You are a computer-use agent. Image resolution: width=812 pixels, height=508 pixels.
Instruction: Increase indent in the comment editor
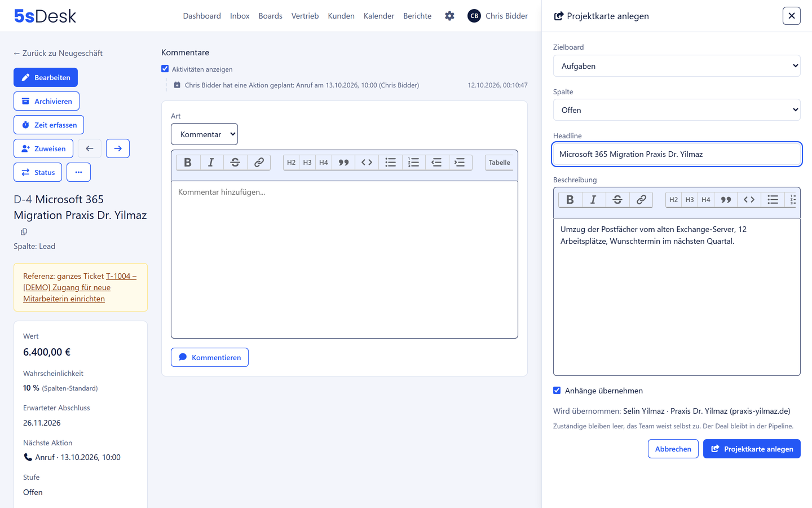pos(460,163)
